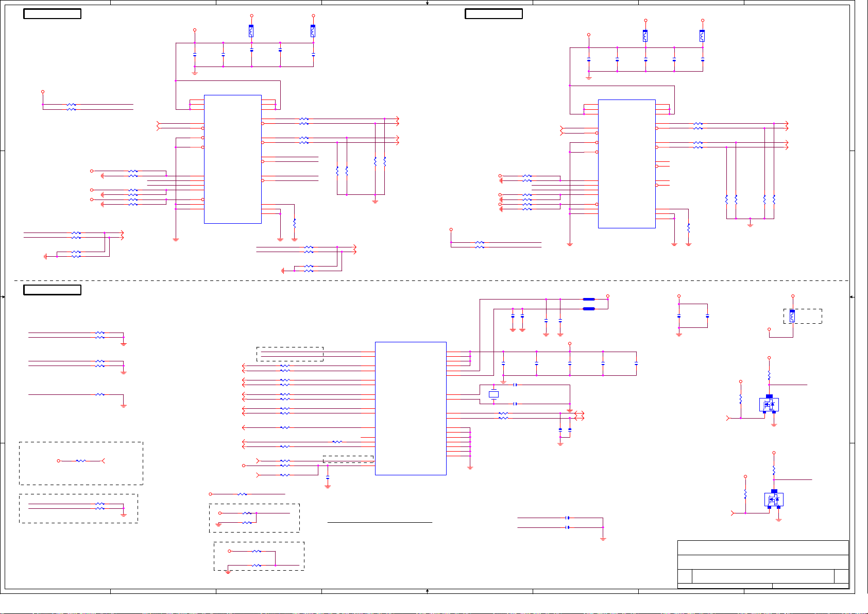Screen dimensions: 868x614
Task: Click the large IC block in the top-left section
Action: 233,159
